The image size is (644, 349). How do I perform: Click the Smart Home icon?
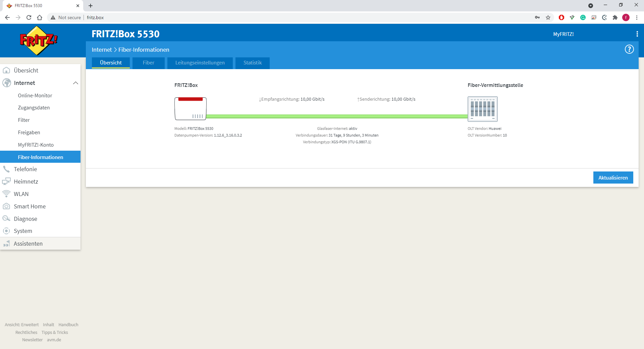pyautogui.click(x=6, y=206)
